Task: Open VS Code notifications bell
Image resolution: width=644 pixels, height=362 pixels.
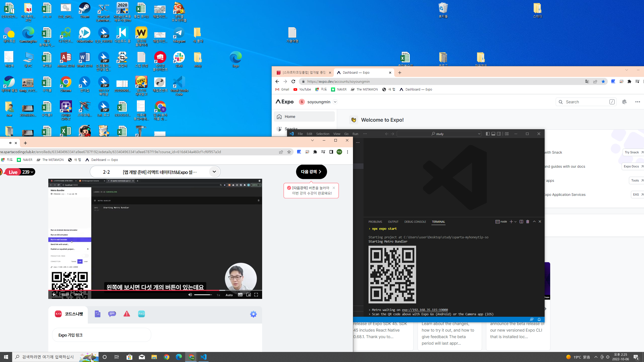Action: tap(539, 320)
